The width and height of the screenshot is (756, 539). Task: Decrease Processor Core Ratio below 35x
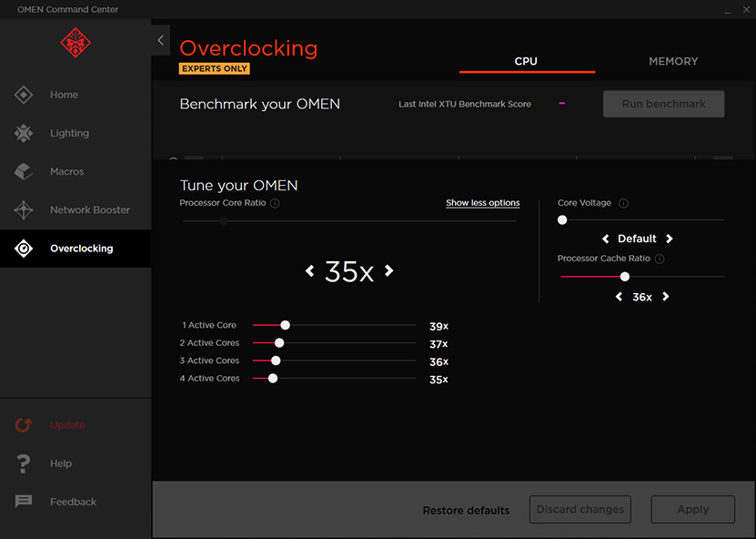[x=309, y=270]
